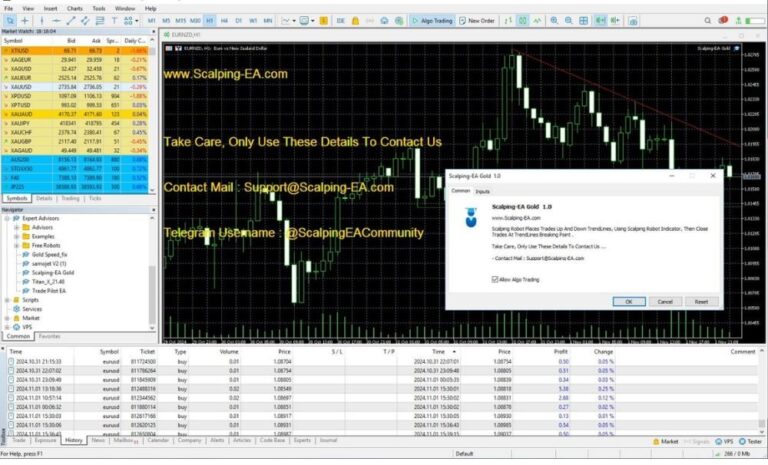Toggle chart shift icon
Image resolution: width=768 pixels, height=465 pixels.
[615, 21]
